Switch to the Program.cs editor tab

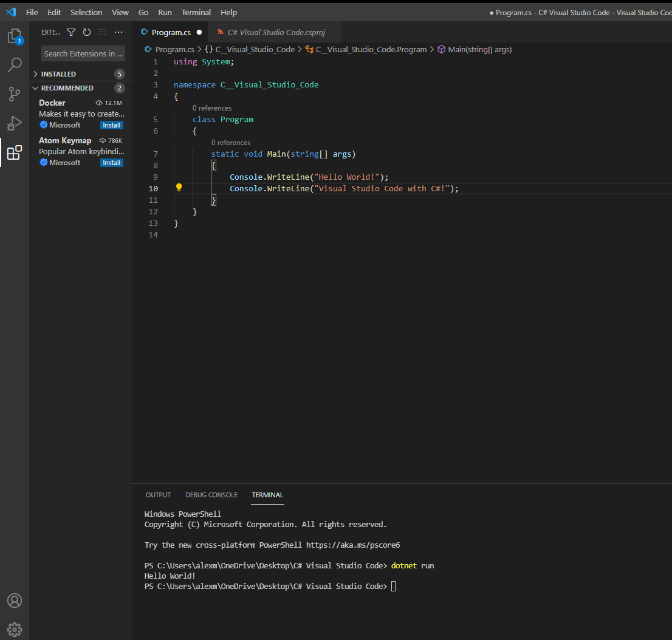click(x=171, y=32)
